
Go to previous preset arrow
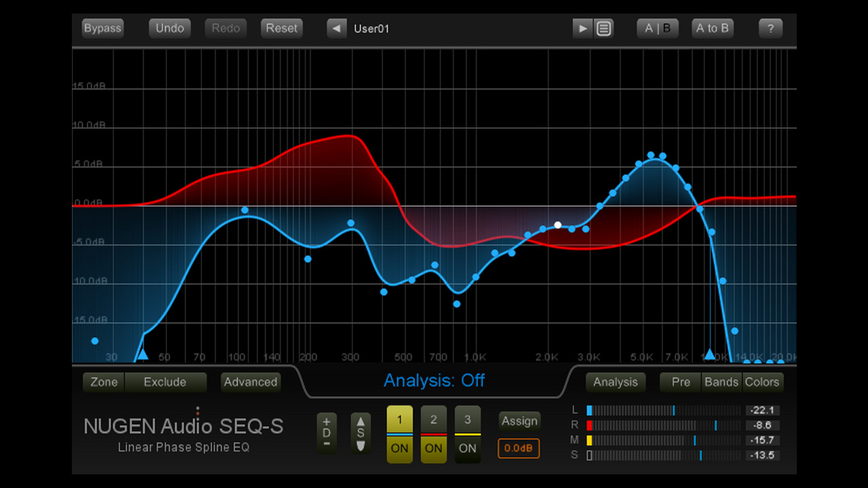click(336, 28)
